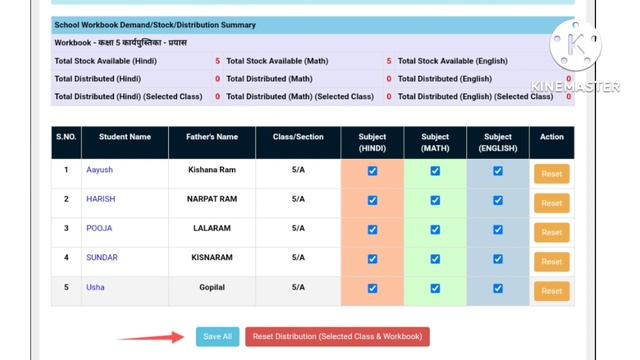Click father's name KISNARAM
640x360 pixels.
point(212,258)
